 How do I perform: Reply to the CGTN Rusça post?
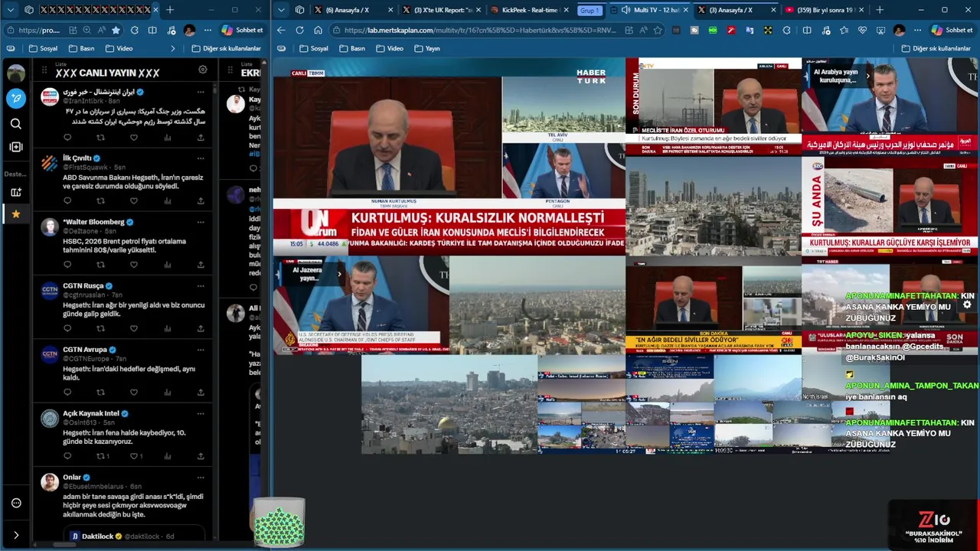67,328
